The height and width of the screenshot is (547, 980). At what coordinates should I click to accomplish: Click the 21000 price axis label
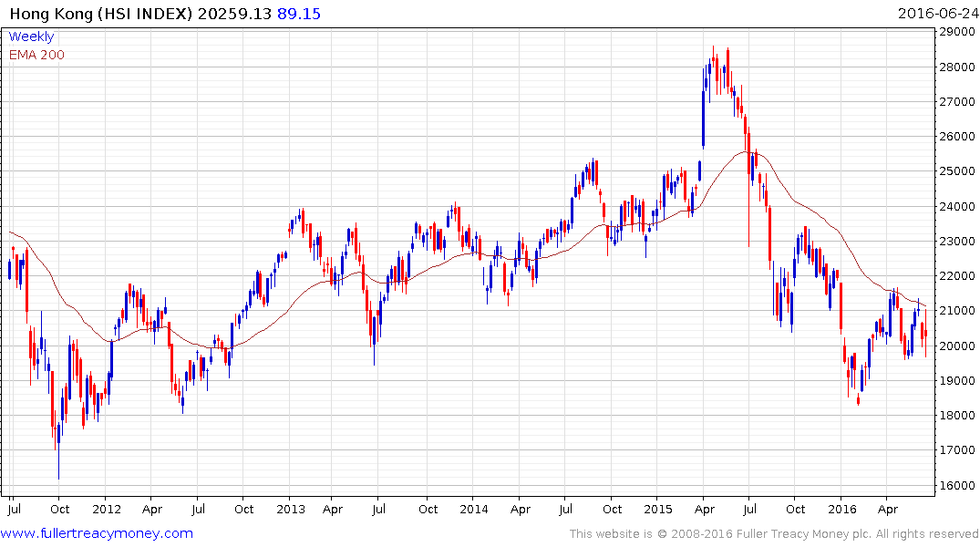click(957, 311)
